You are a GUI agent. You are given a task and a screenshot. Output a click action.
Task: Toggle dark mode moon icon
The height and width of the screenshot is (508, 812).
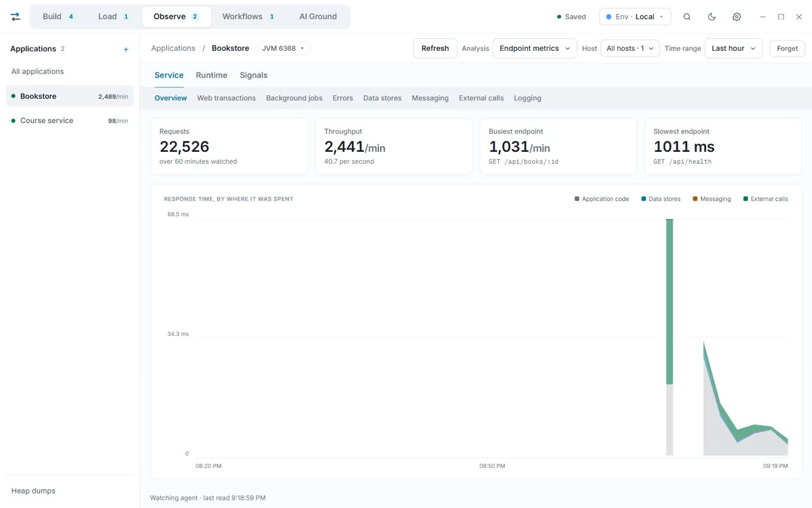[x=712, y=17]
